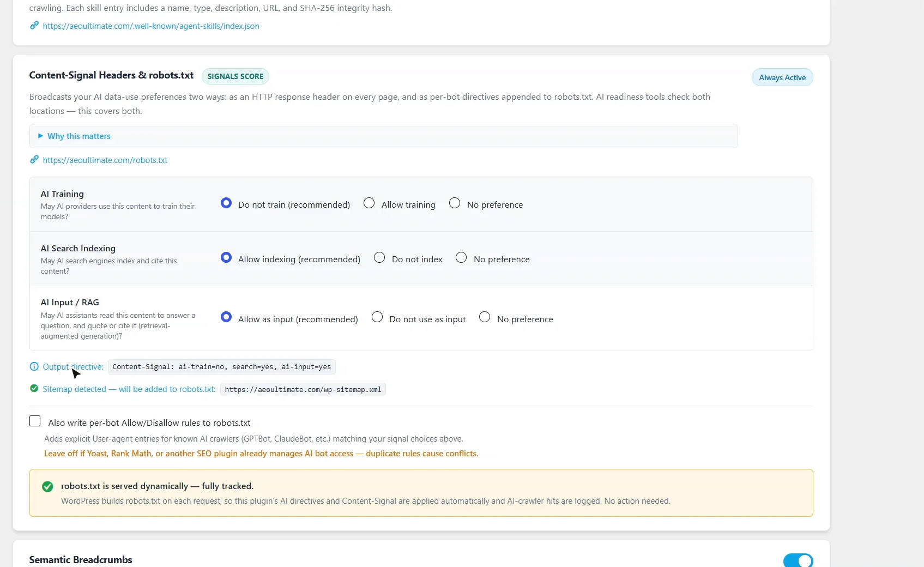Click the link icon next to robots.txt URL
This screenshot has height=567, width=924.
34,160
